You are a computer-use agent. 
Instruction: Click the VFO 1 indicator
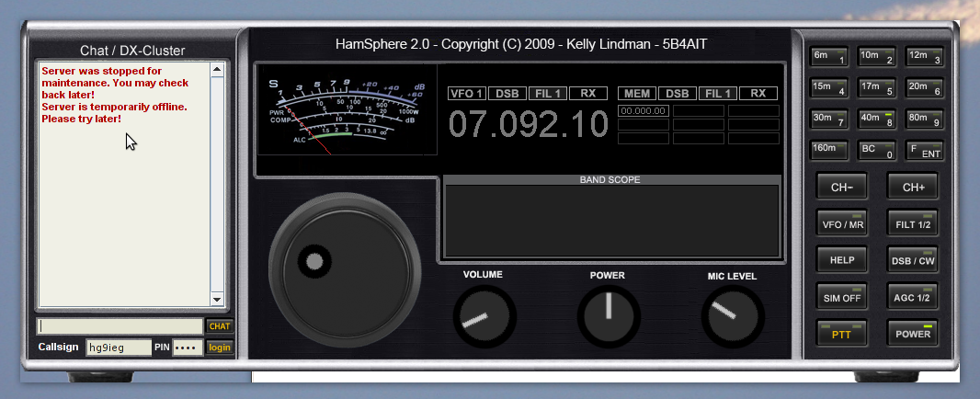467,94
